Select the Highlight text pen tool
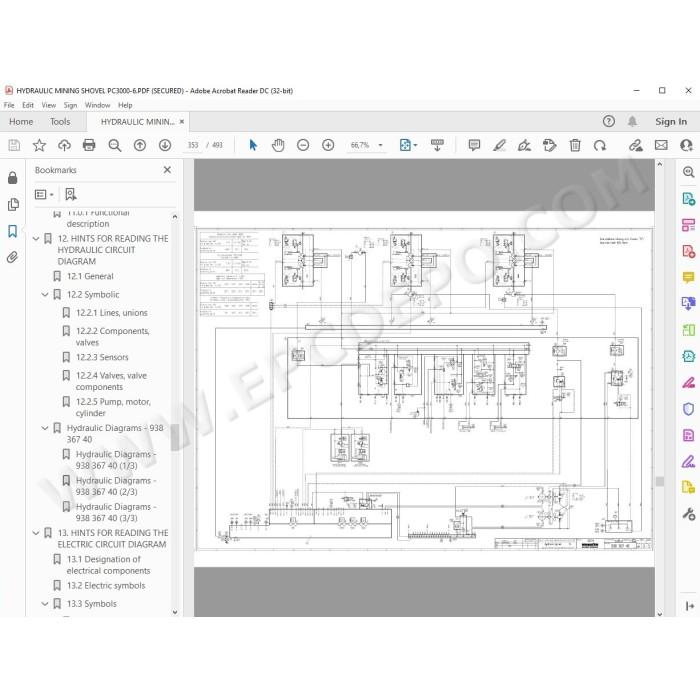Screen dimensions: 700x700 tap(499, 145)
